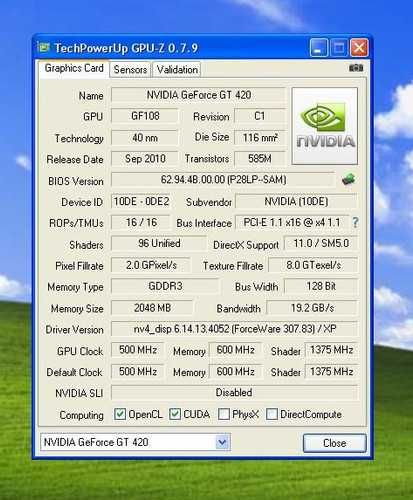The height and width of the screenshot is (500, 413).
Task: Click the GPU field GF108
Action: 145,116
